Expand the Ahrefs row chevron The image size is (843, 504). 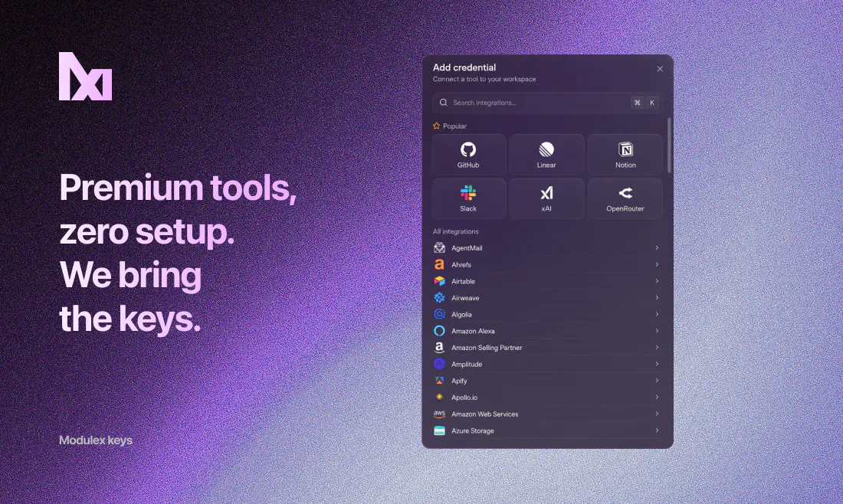coord(657,264)
